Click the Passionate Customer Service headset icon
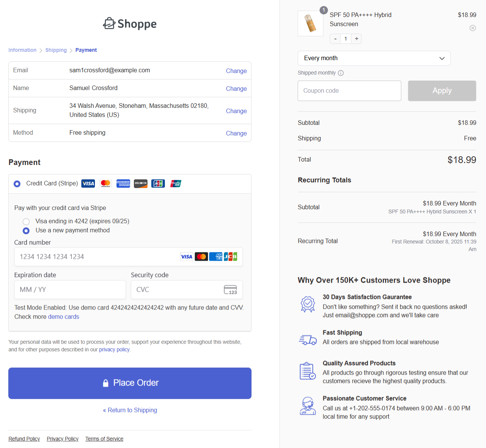The image size is (486, 448). 307,406
